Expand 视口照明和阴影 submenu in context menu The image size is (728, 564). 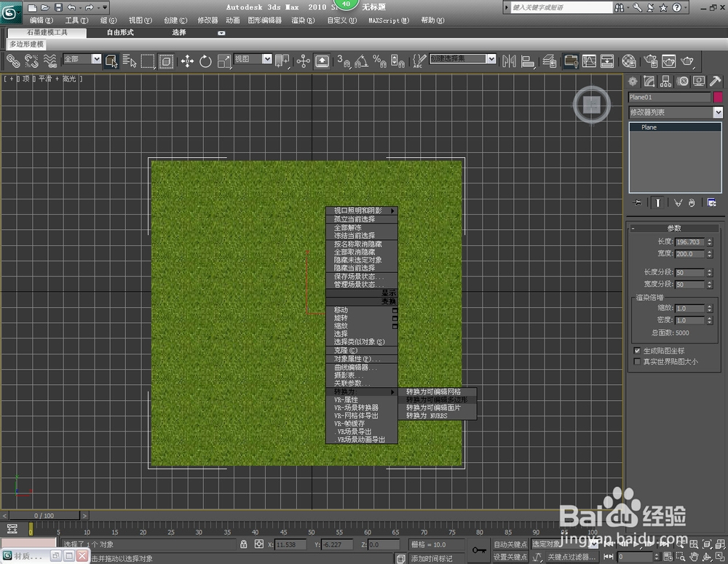362,211
